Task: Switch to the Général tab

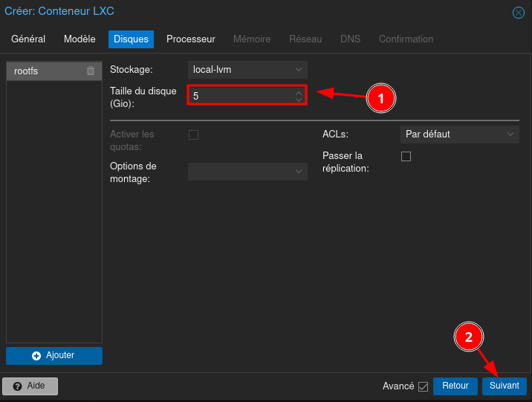Action: (28, 39)
